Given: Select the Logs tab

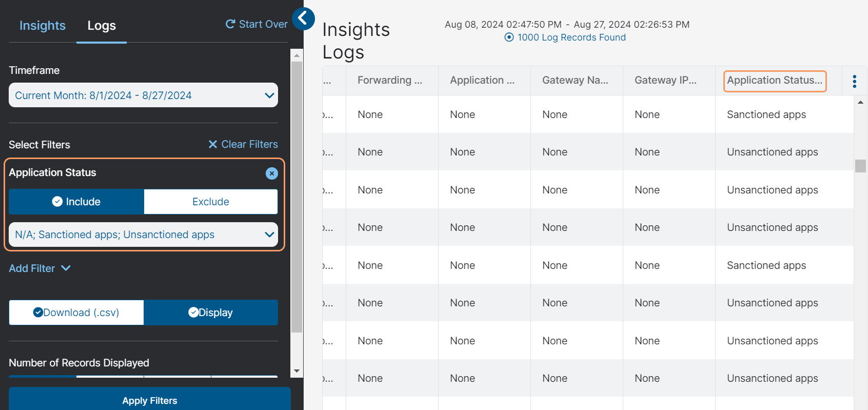Looking at the screenshot, I should coord(102,26).
